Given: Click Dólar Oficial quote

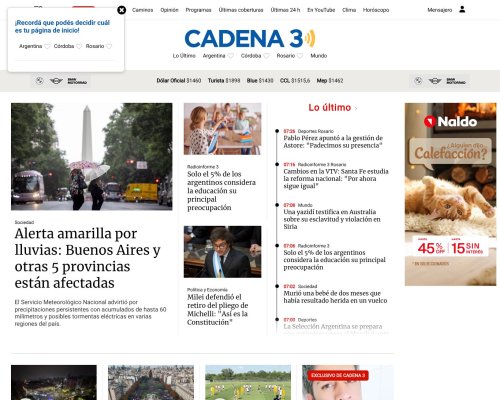Looking at the screenshot, I should [179, 81].
